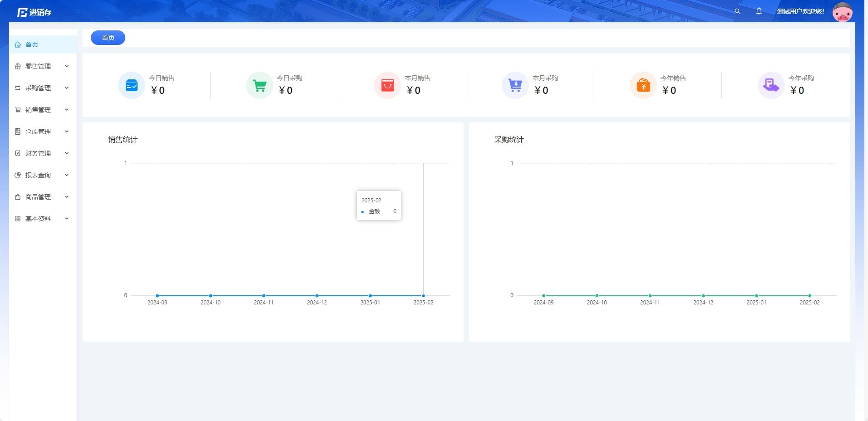This screenshot has height=421, width=868.
Task: Click the 本月采购 purple cart icon
Action: point(515,85)
